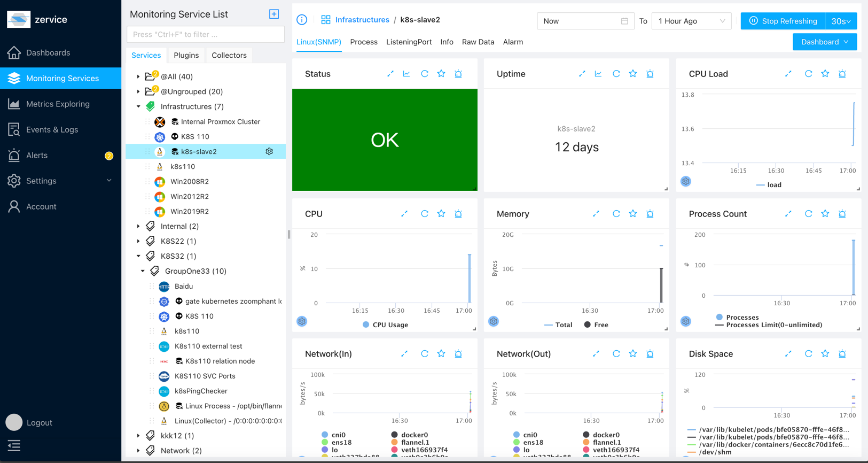The image size is (868, 463).
Task: Open the 1 Hour Ago time range dropdown
Action: pos(691,21)
